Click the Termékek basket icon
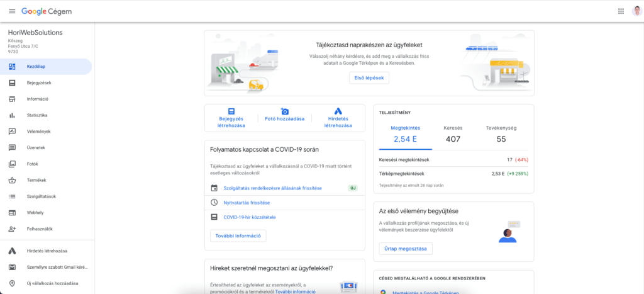The height and width of the screenshot is (294, 644). 13,180
